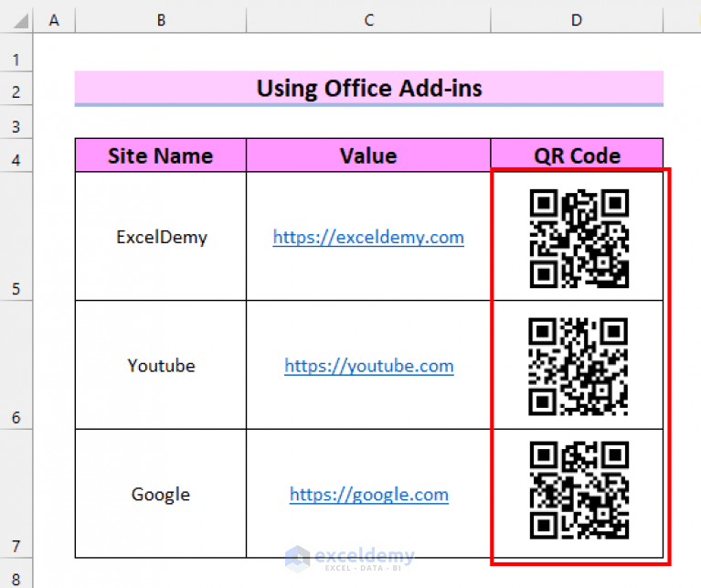Select row 3 header
Image resolution: width=701 pixels, height=588 pixels.
(16, 122)
